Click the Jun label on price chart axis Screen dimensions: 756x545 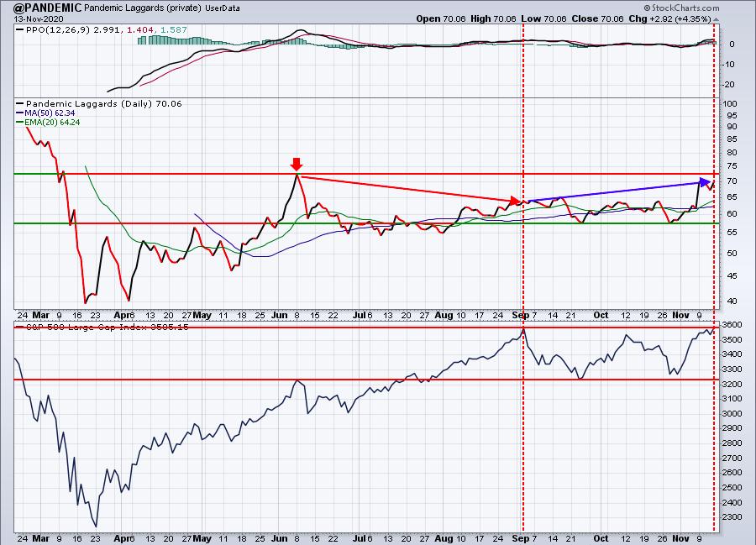(x=282, y=315)
